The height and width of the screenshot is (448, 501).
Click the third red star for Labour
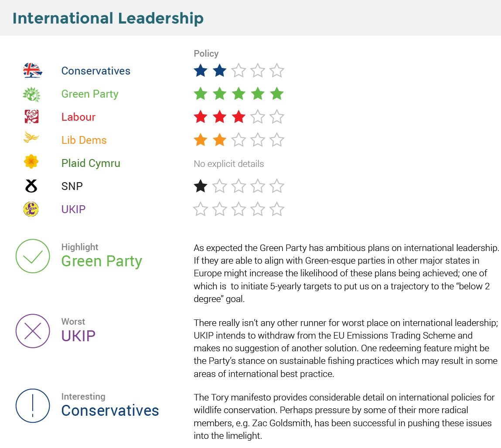[x=238, y=117]
